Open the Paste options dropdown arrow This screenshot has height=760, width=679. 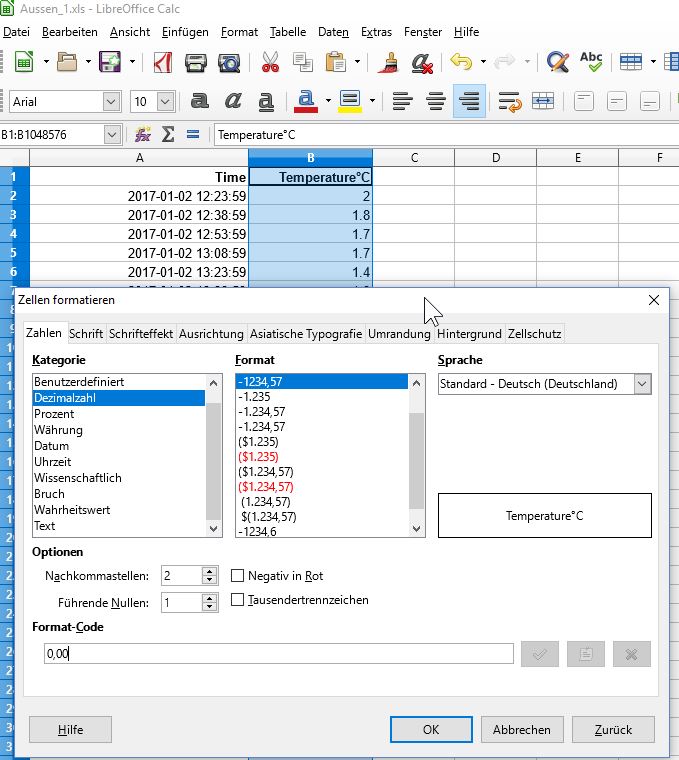pos(357,62)
